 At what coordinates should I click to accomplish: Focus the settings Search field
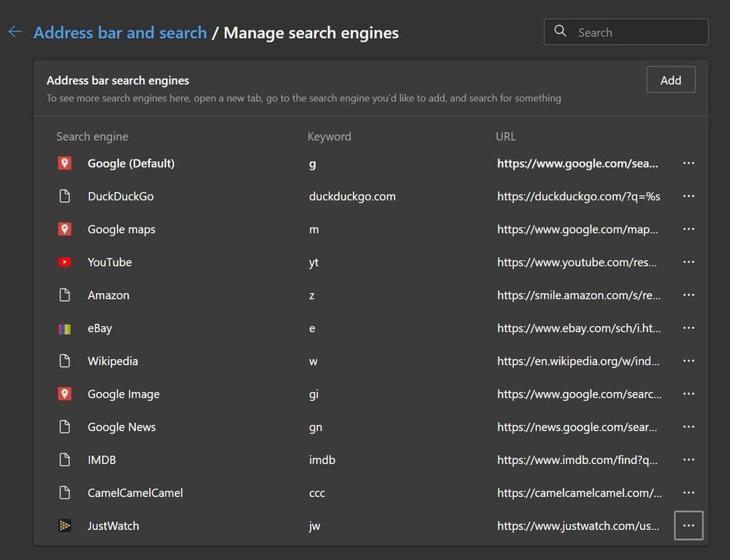tap(626, 31)
